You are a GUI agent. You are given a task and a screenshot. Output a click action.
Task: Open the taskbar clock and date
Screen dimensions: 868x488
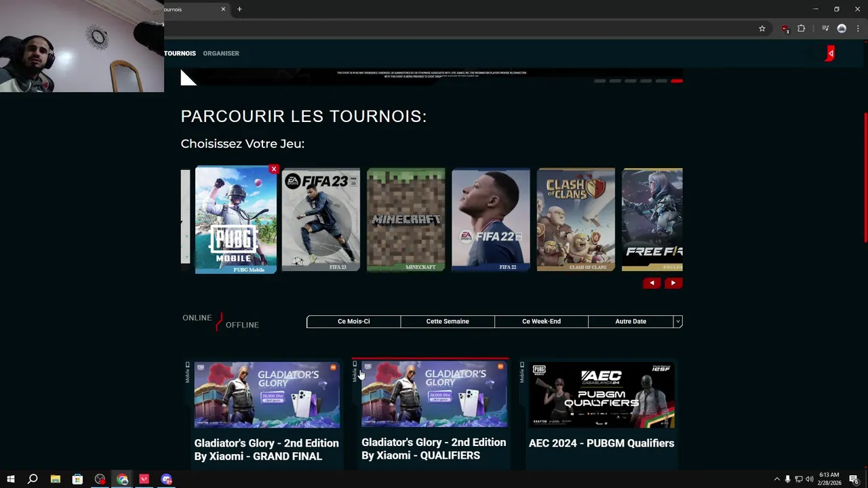[x=829, y=479]
